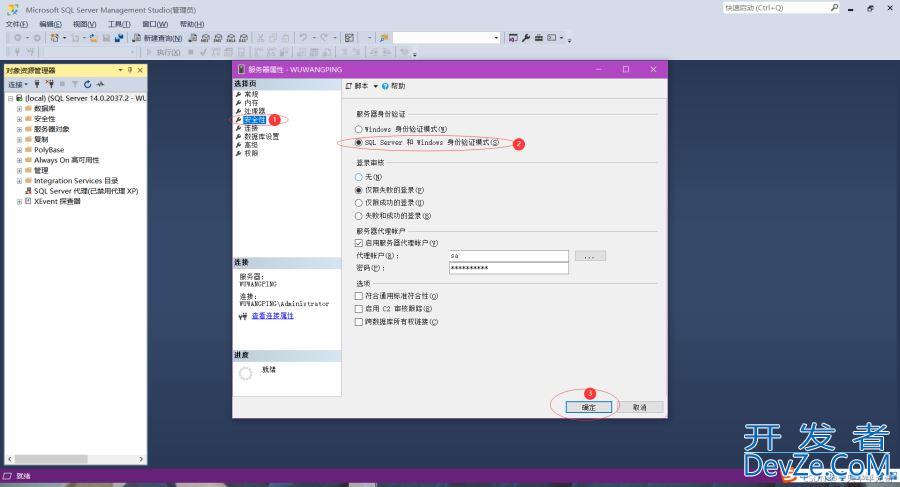
Task: Click the Save All icon in the toolbar
Action: pyautogui.click(x=119, y=38)
